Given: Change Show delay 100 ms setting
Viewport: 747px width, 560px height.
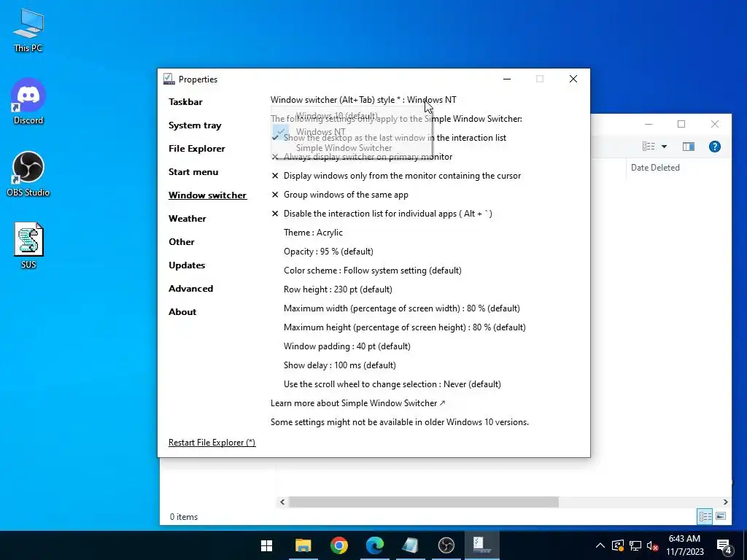Looking at the screenshot, I should [340, 365].
